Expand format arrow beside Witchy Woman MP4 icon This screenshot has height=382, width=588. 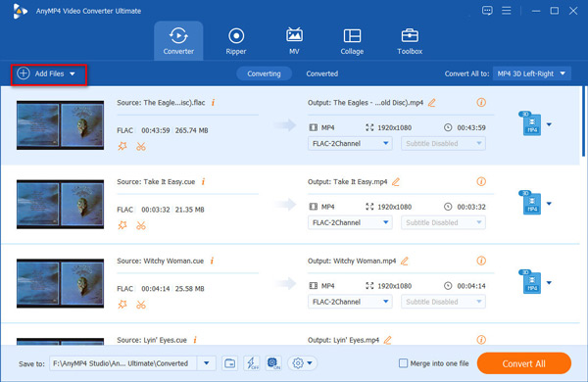coord(549,283)
